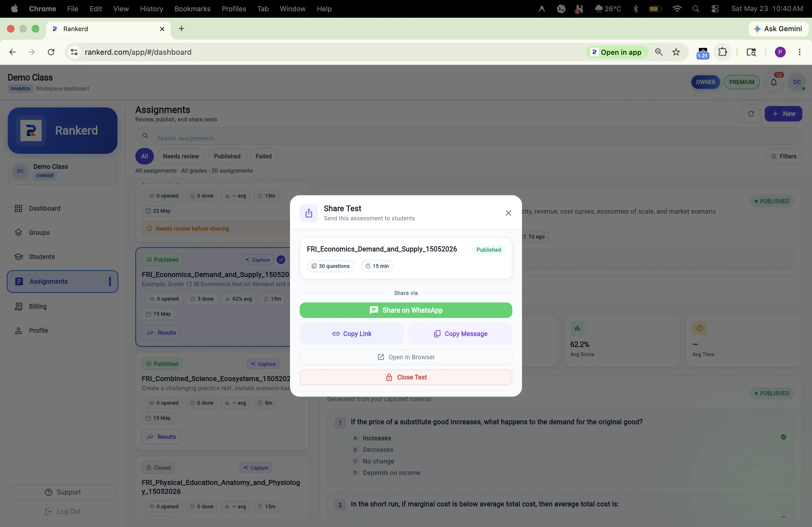Open the Chrome profile avatar P
The image size is (812, 527).
pos(780,52)
